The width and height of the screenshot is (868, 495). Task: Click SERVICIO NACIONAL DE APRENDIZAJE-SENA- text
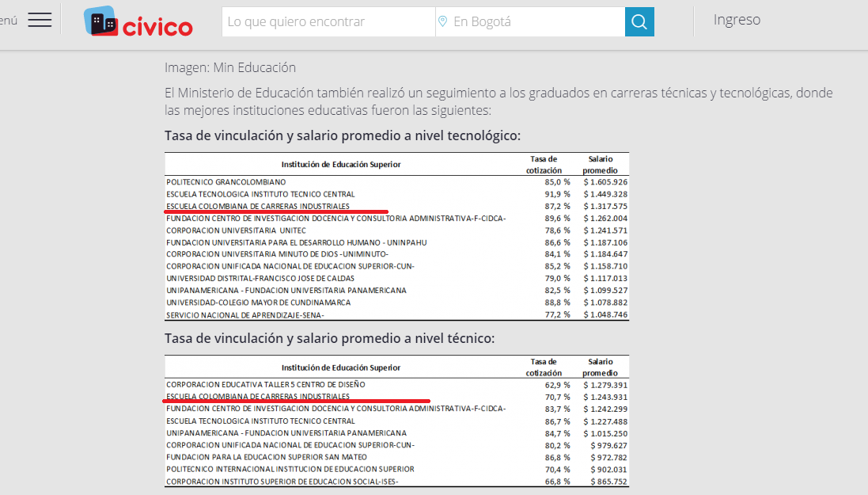point(245,315)
